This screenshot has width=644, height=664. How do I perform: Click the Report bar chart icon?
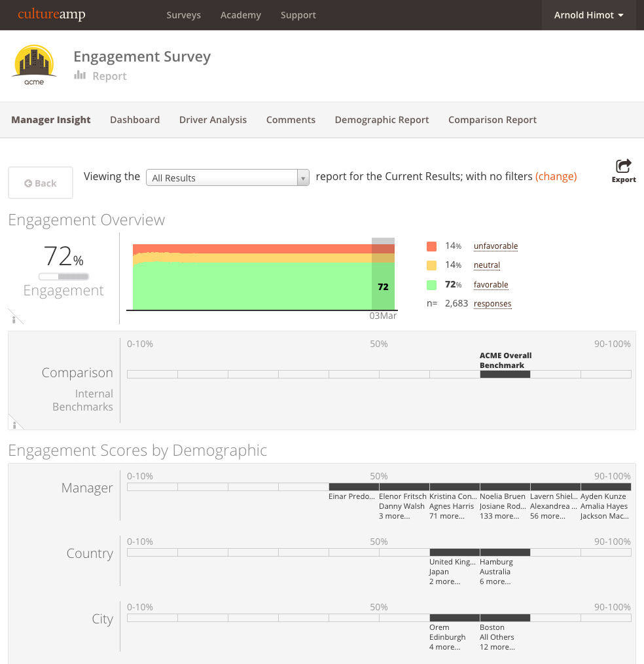[x=80, y=75]
